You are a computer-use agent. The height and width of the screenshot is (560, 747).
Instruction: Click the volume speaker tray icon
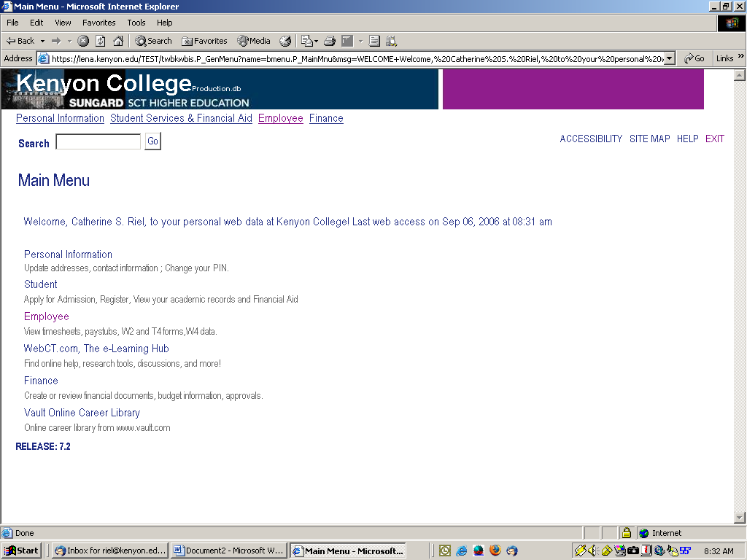coord(593,551)
